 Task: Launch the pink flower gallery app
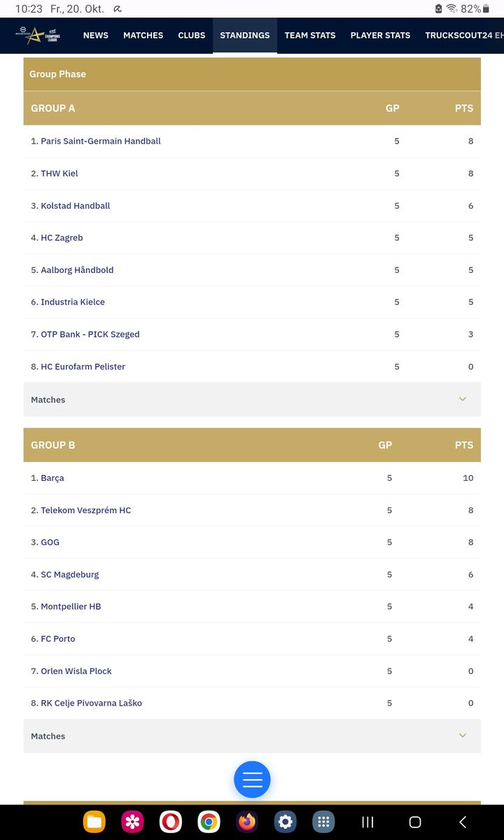click(x=132, y=822)
